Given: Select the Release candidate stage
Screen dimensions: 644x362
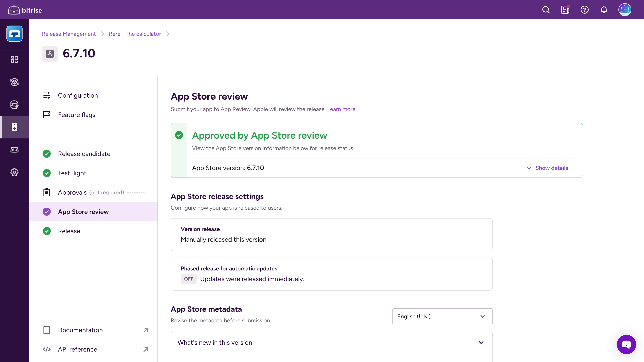Looking at the screenshot, I should coord(84,154).
